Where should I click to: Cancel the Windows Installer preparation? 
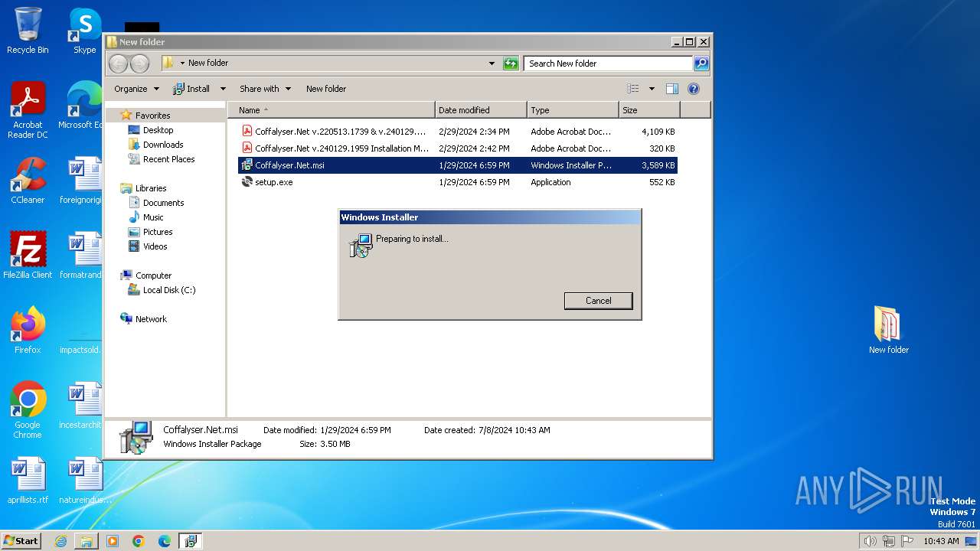598,301
